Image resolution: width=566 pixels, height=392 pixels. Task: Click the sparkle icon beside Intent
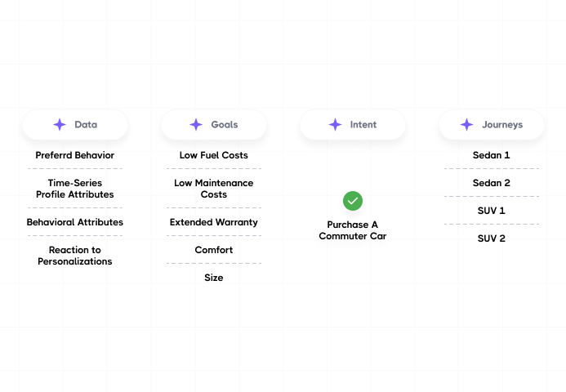click(335, 125)
